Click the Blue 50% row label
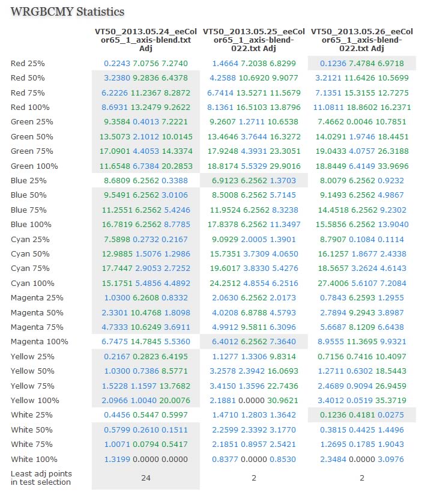This screenshot has height=504, width=440. coord(29,195)
